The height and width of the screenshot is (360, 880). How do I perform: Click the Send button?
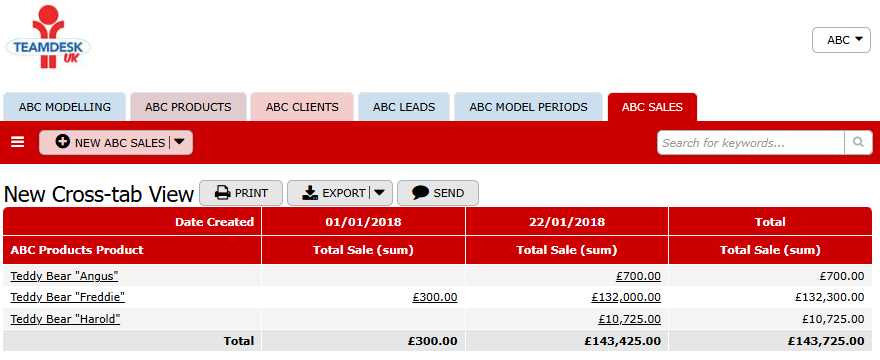[x=438, y=193]
